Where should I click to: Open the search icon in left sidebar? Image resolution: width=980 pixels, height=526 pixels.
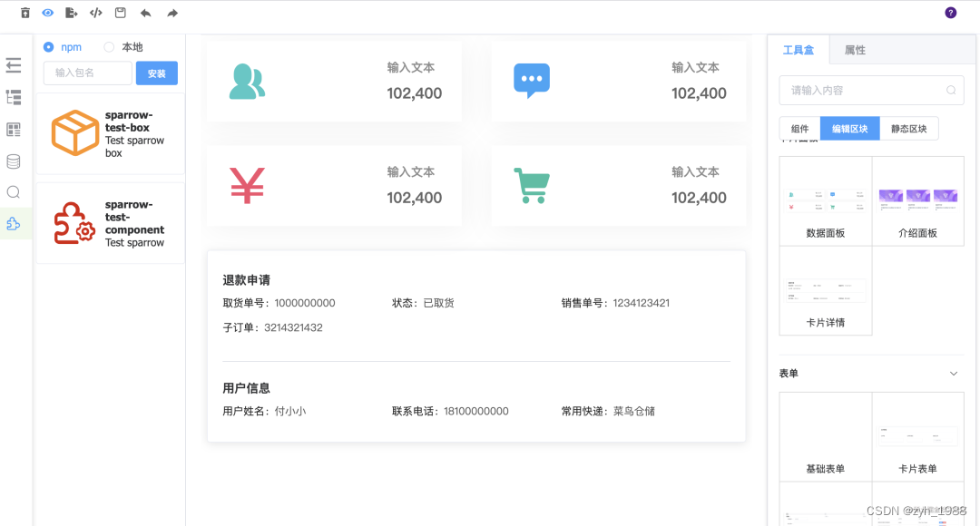pyautogui.click(x=13, y=191)
